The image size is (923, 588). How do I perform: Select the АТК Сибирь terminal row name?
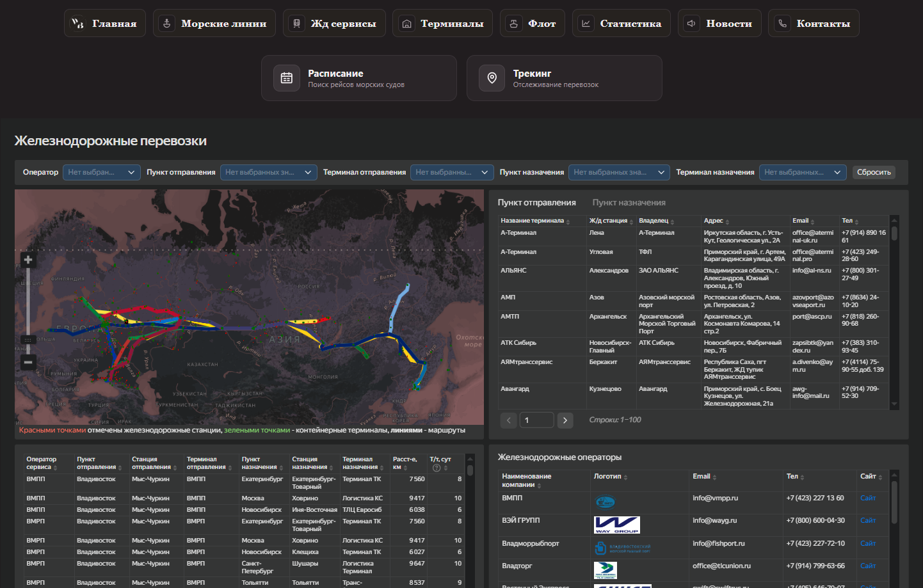(x=518, y=343)
